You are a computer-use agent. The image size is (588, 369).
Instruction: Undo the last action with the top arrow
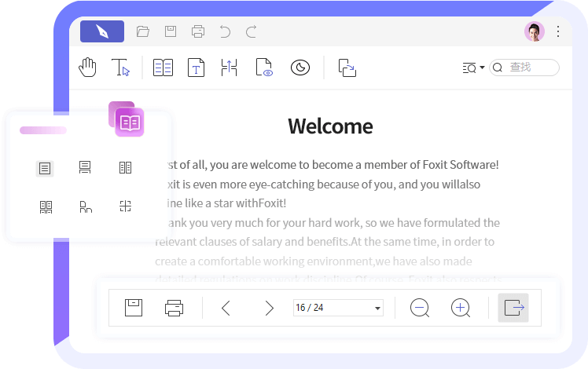point(225,31)
